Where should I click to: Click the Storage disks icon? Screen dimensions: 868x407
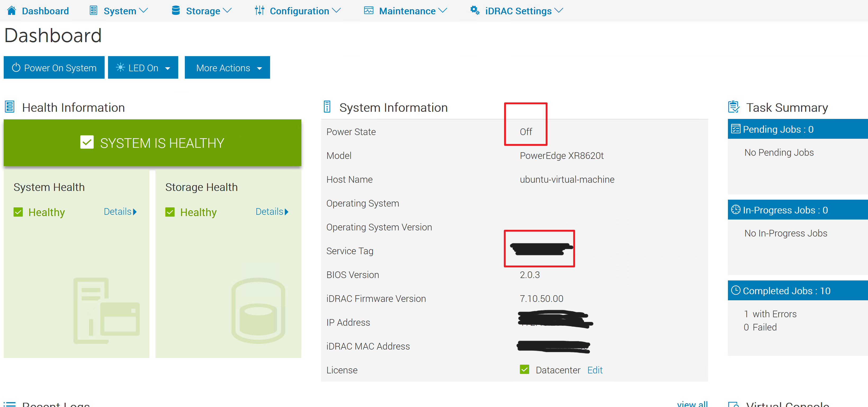[x=176, y=10]
